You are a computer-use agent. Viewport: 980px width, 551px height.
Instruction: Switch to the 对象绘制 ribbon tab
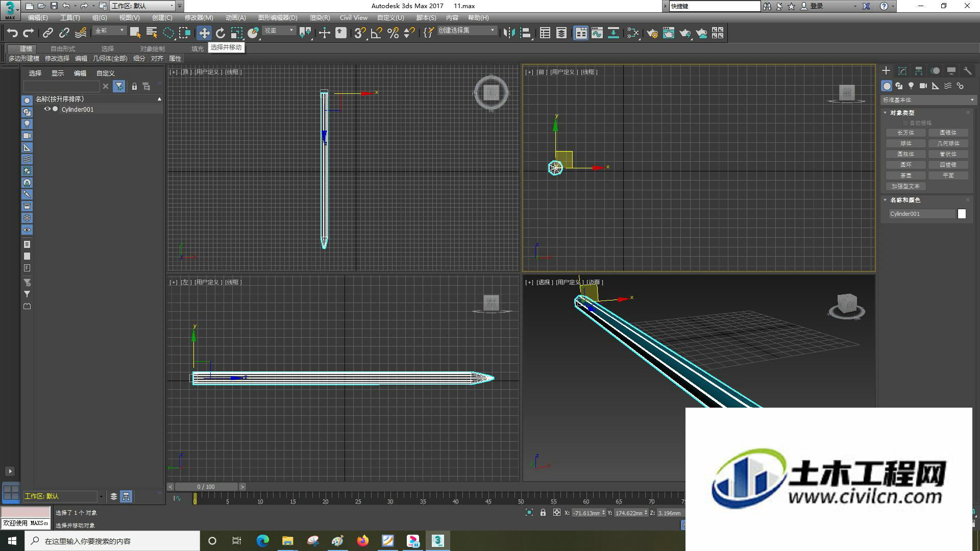[153, 49]
